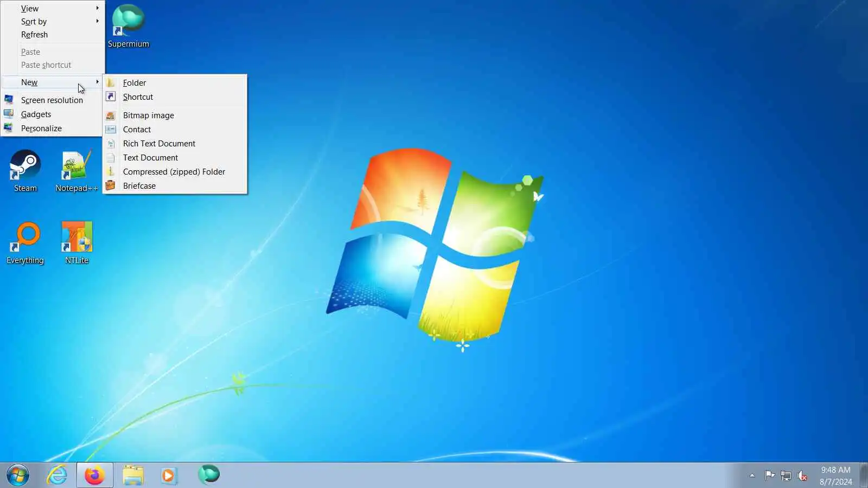This screenshot has height=488, width=868.
Task: Click the arrow next to View
Action: 97,8
